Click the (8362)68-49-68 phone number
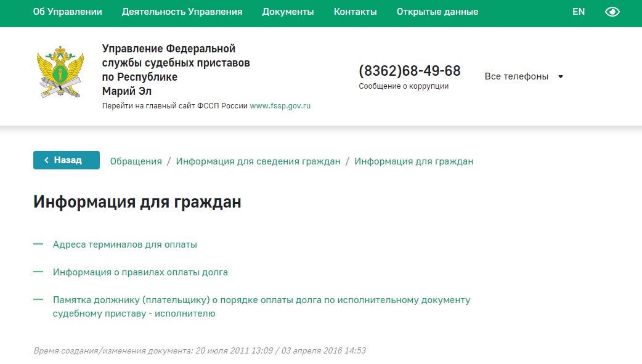Screen dimensions: 642x364 coord(409,70)
